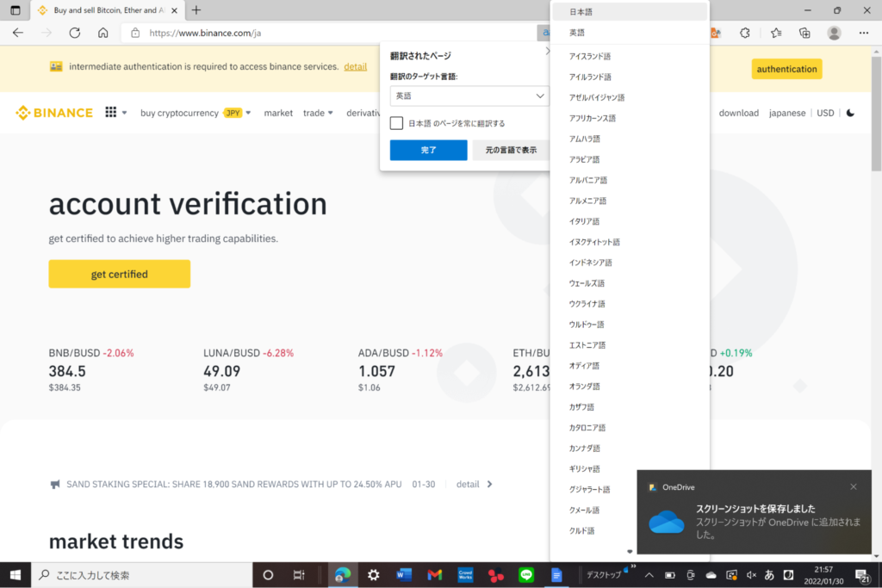Open the tab actions menu icon
The width and height of the screenshot is (882, 588).
coord(16,10)
